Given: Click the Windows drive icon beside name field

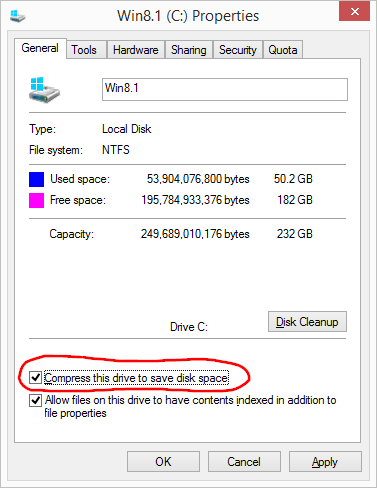Looking at the screenshot, I should (44, 90).
